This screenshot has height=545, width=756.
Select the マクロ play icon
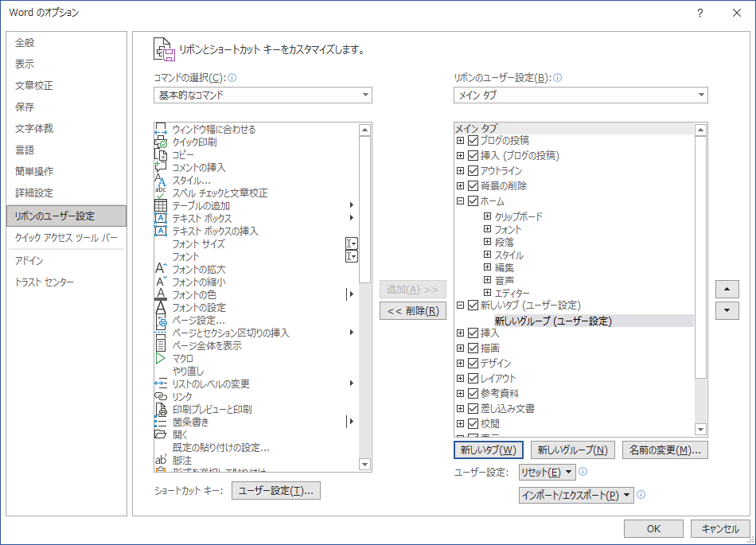click(x=161, y=359)
